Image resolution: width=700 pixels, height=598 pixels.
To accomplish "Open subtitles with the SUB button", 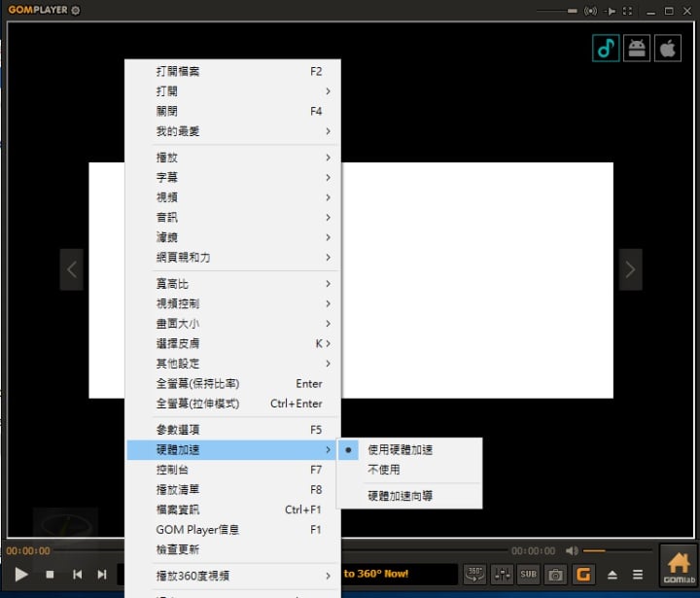I will (x=528, y=574).
